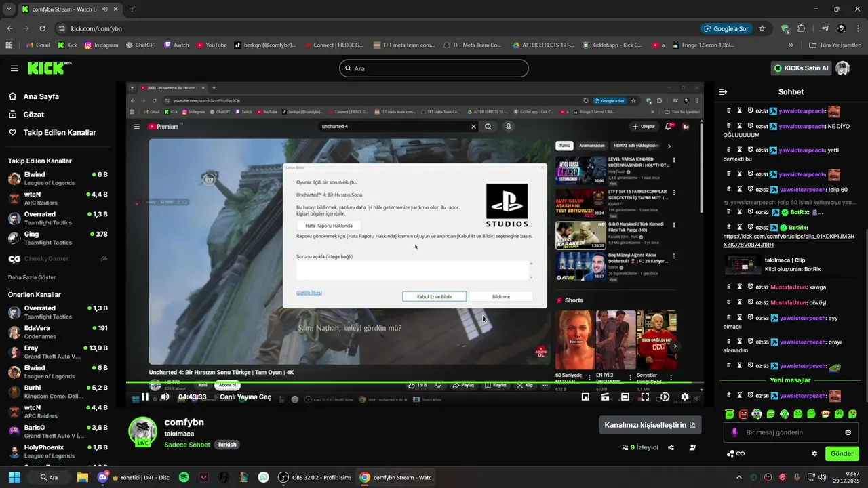Viewport: 868px width, 488px height.
Task: Share the comfybn stream
Action: pos(671,447)
